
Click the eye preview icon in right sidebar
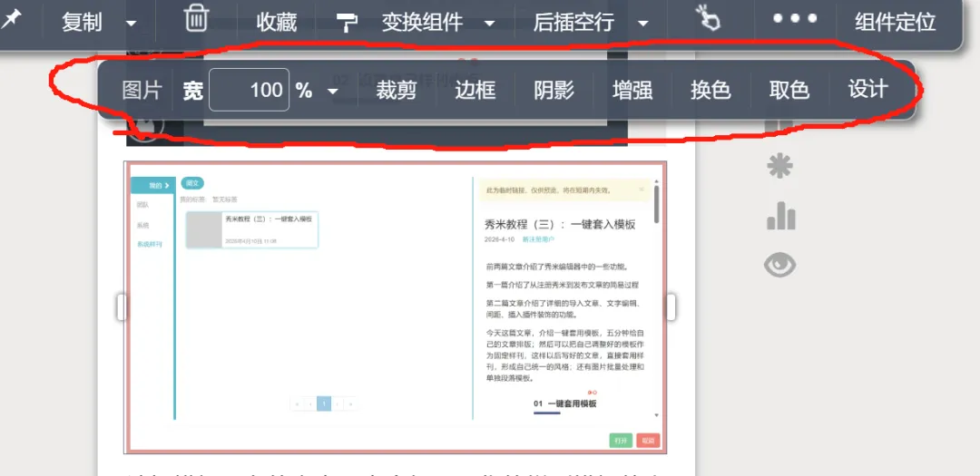point(780,267)
